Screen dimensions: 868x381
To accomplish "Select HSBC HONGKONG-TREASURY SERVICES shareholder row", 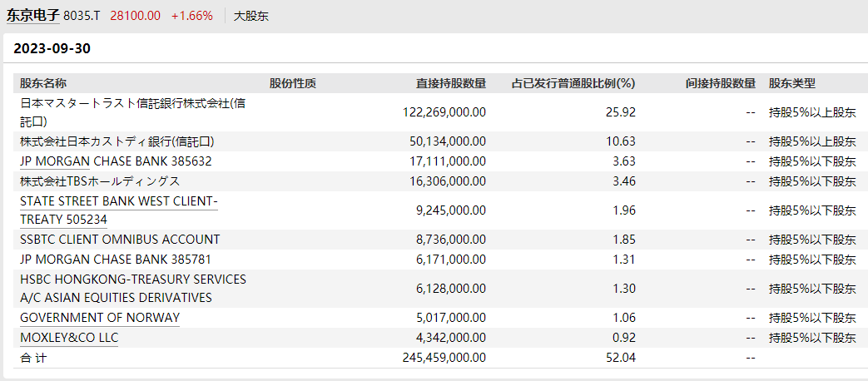I will click(133, 289).
